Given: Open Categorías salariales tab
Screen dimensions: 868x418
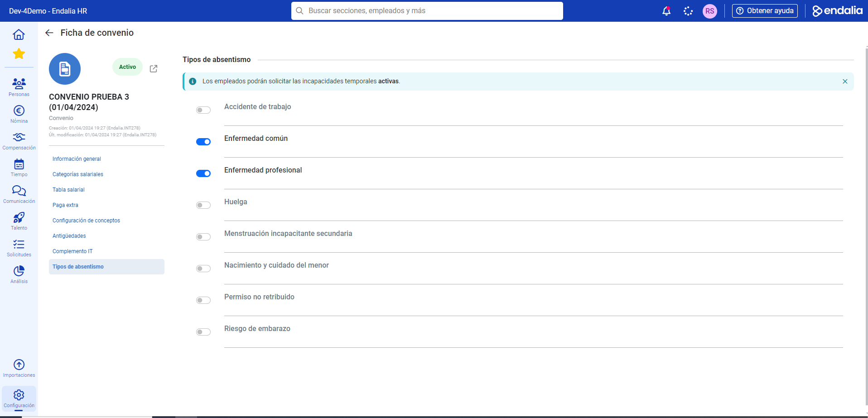Looking at the screenshot, I should [x=106, y=174].
